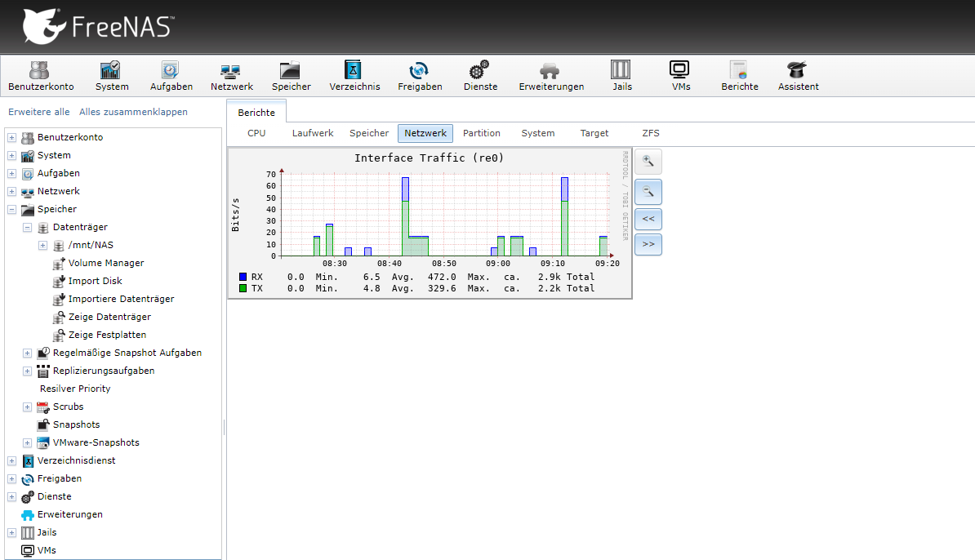Image resolution: width=975 pixels, height=560 pixels.
Task: Zoom in on the traffic graph
Action: [648, 162]
